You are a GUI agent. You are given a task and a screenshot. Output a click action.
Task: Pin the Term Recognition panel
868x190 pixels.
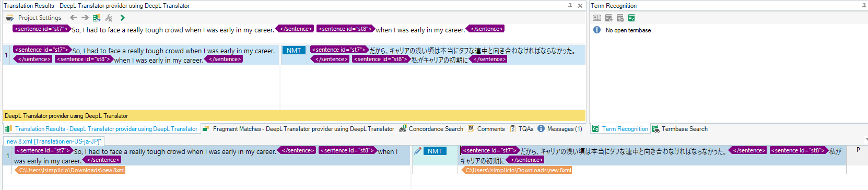click(x=864, y=6)
